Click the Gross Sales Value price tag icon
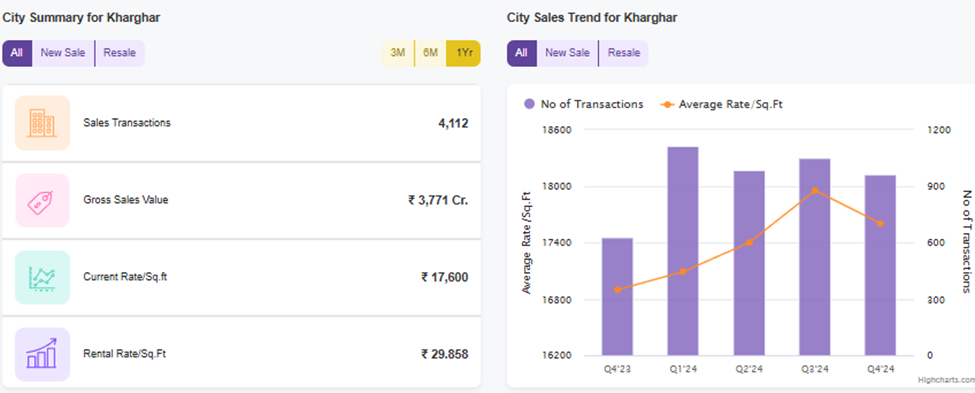The image size is (975, 393). click(x=42, y=200)
